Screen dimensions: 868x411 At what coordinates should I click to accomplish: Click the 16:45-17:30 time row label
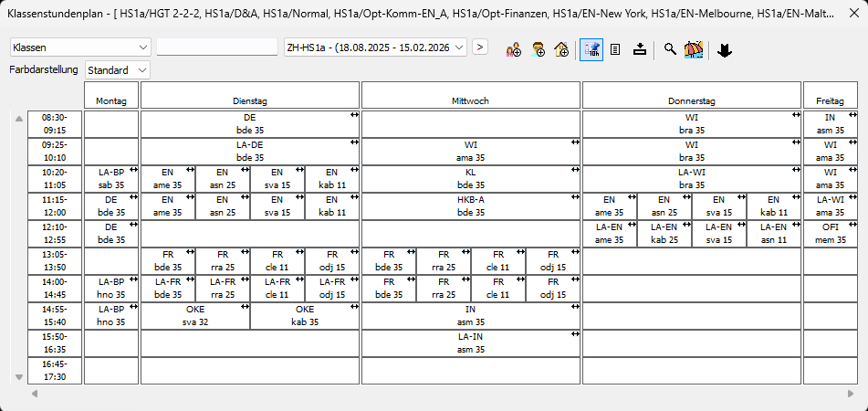(55, 371)
